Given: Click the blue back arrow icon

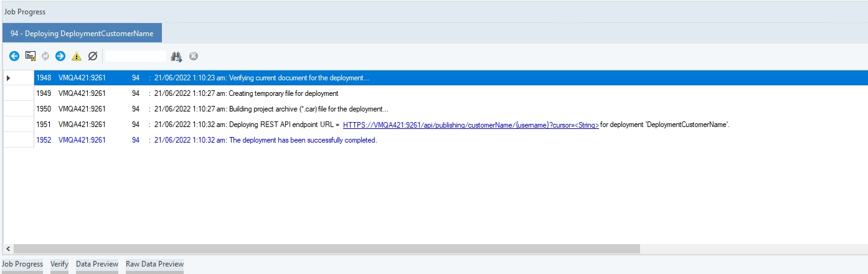Looking at the screenshot, I should (14, 56).
